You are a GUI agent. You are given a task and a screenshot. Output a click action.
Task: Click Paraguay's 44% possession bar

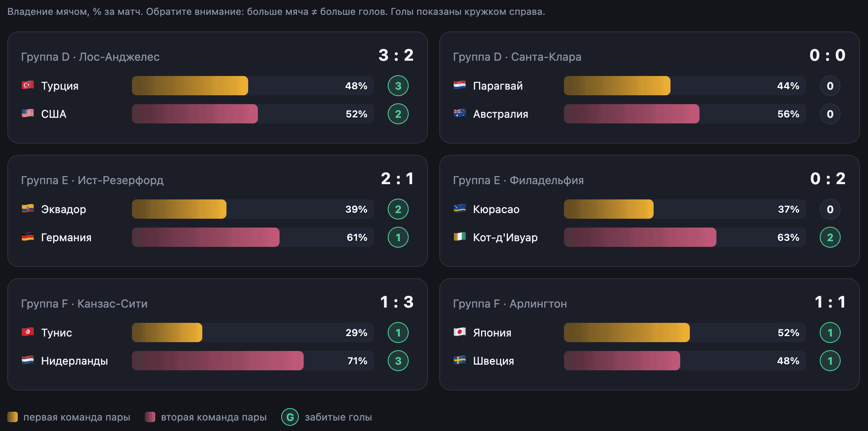tap(685, 86)
